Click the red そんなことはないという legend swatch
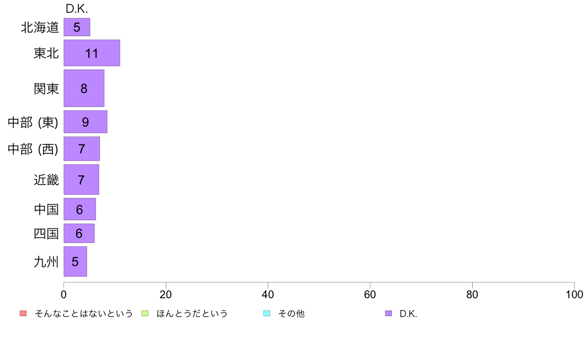 click(23, 314)
